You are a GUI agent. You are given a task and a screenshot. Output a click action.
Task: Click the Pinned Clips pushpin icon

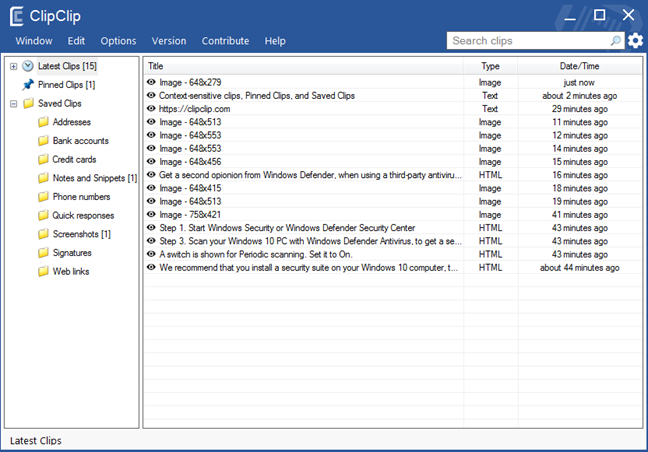pyautogui.click(x=28, y=85)
